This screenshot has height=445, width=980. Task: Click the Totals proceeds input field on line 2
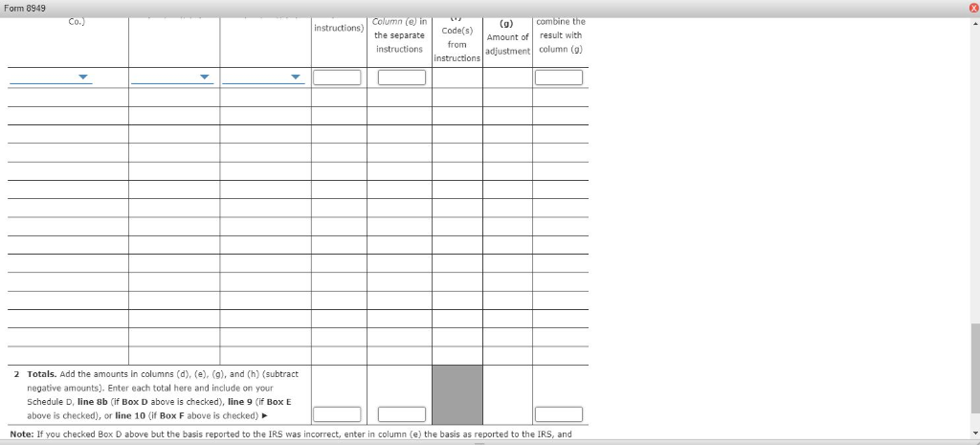(x=337, y=414)
